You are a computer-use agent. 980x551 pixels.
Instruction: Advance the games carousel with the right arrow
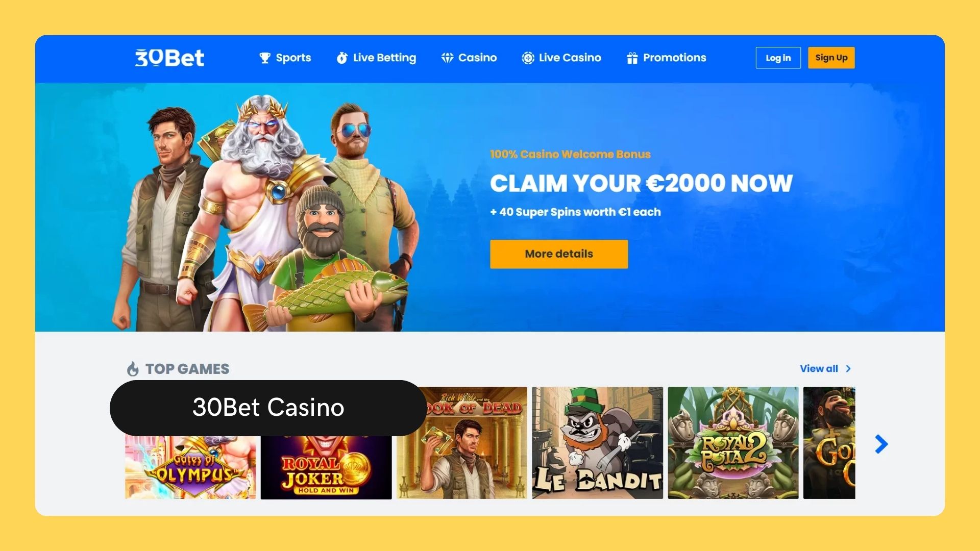tap(881, 444)
